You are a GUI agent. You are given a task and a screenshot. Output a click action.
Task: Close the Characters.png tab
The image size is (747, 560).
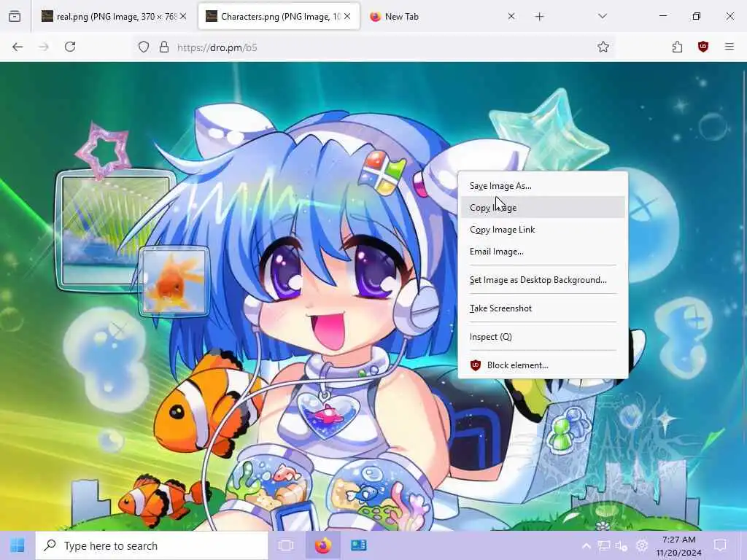point(347,16)
